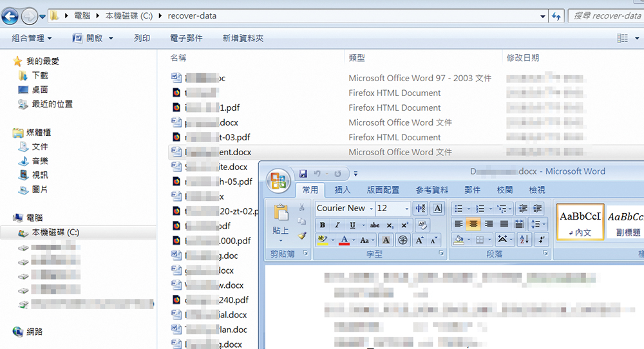Toggle Subscript formatting

(390, 225)
